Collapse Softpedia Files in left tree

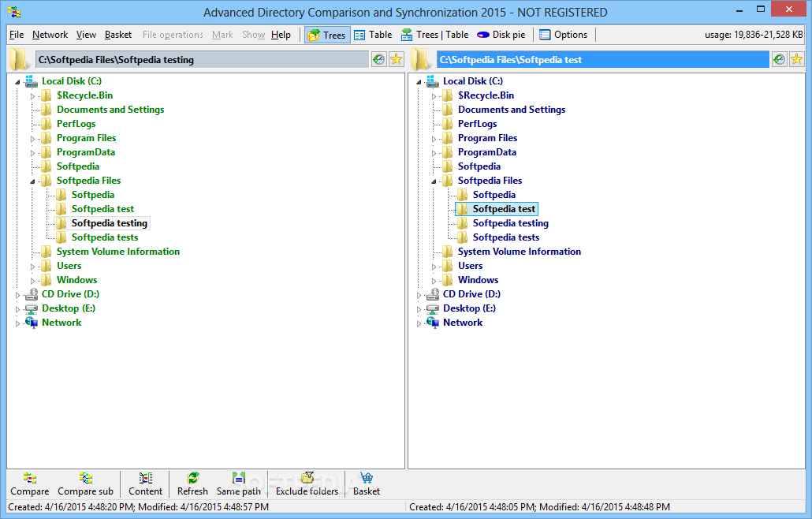(x=32, y=181)
